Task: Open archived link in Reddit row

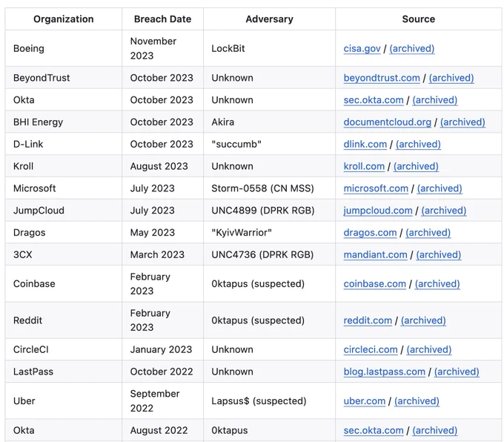Action: pos(423,320)
